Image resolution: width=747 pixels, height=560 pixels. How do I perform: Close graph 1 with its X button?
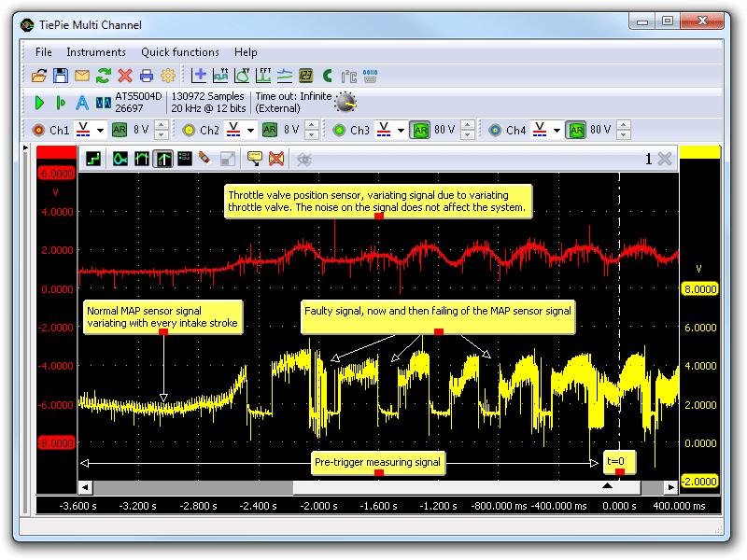(x=665, y=159)
